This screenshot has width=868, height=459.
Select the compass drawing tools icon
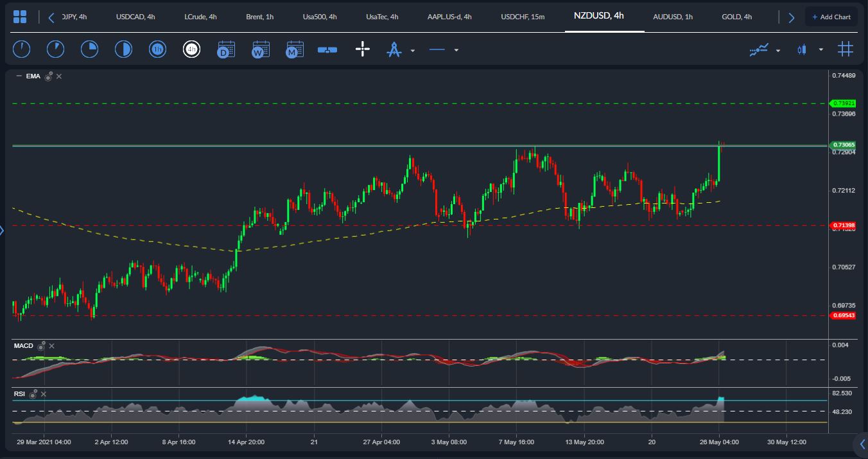pyautogui.click(x=394, y=49)
